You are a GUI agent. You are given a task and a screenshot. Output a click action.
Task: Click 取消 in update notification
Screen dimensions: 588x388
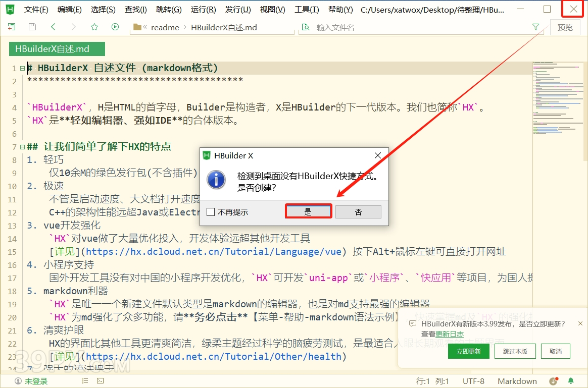point(555,351)
